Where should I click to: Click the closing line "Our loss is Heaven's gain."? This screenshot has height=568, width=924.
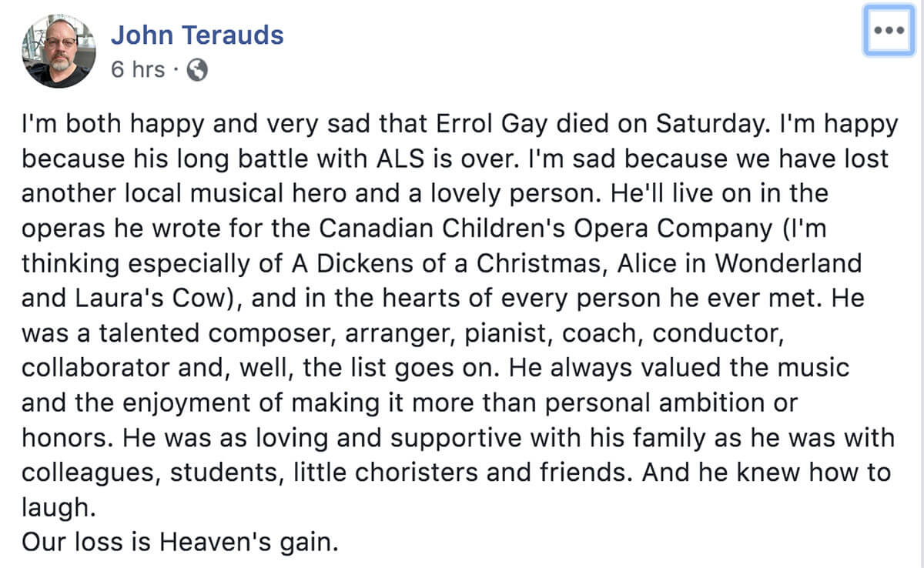pyautogui.click(x=180, y=541)
